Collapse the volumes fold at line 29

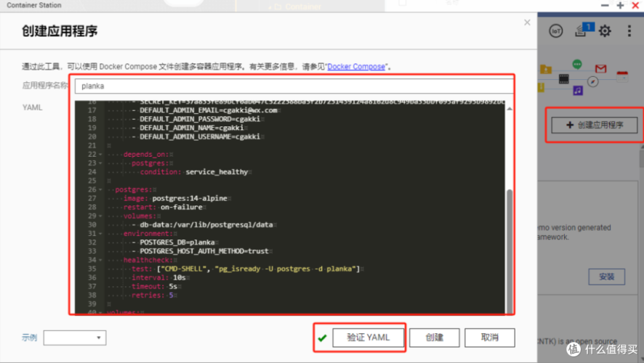(100, 216)
